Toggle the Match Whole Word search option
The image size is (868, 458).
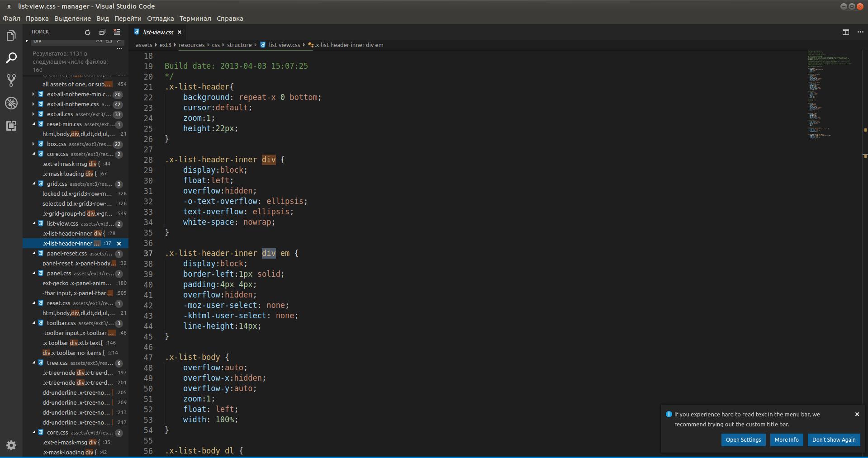pyautogui.click(x=109, y=41)
